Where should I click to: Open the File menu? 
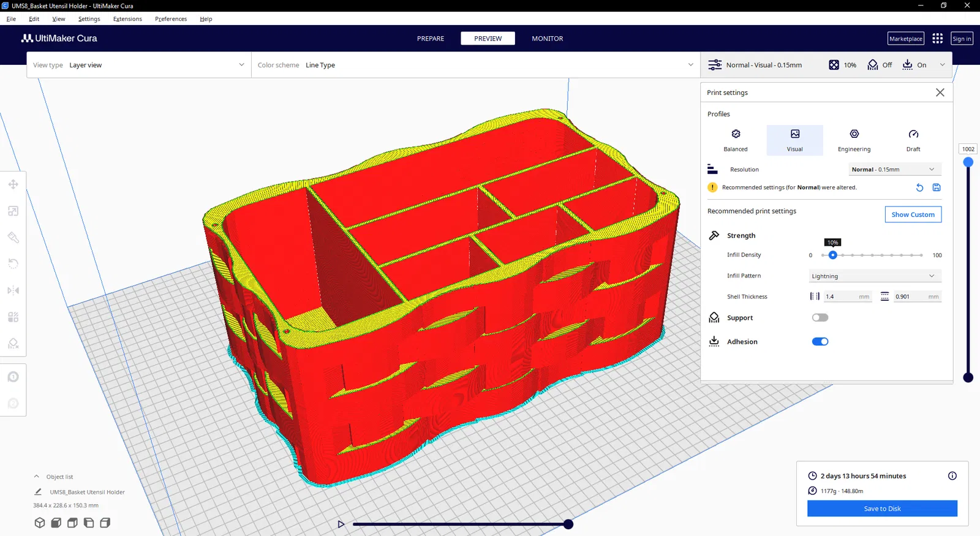(x=11, y=19)
